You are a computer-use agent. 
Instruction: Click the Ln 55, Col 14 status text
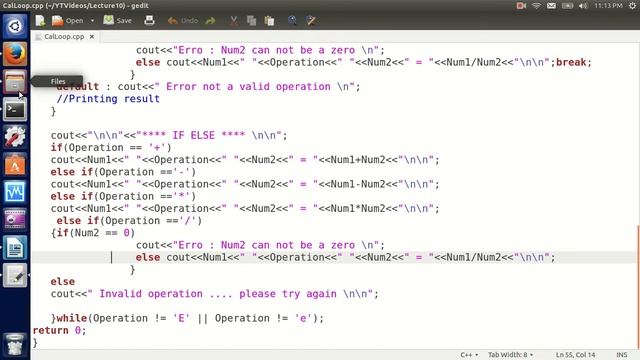pyautogui.click(x=576, y=355)
